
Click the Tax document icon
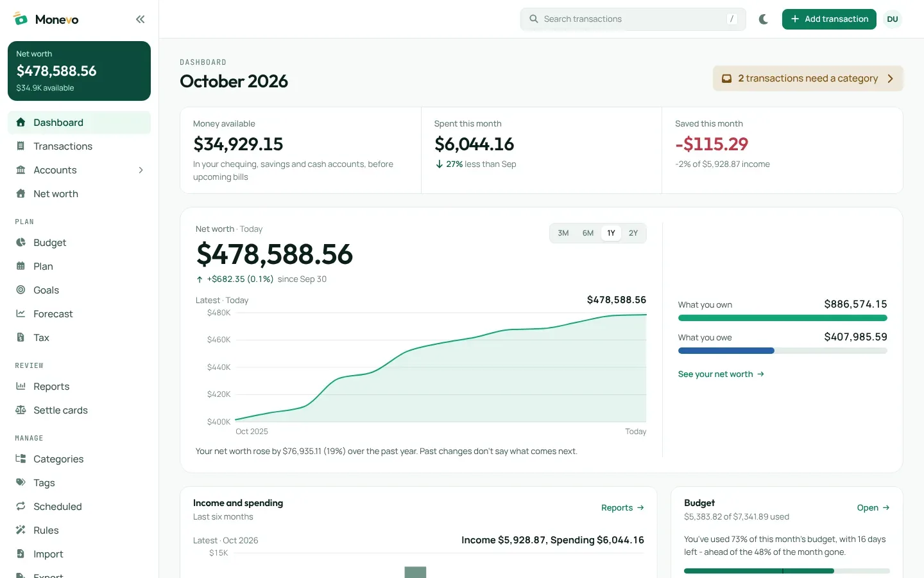click(x=21, y=338)
